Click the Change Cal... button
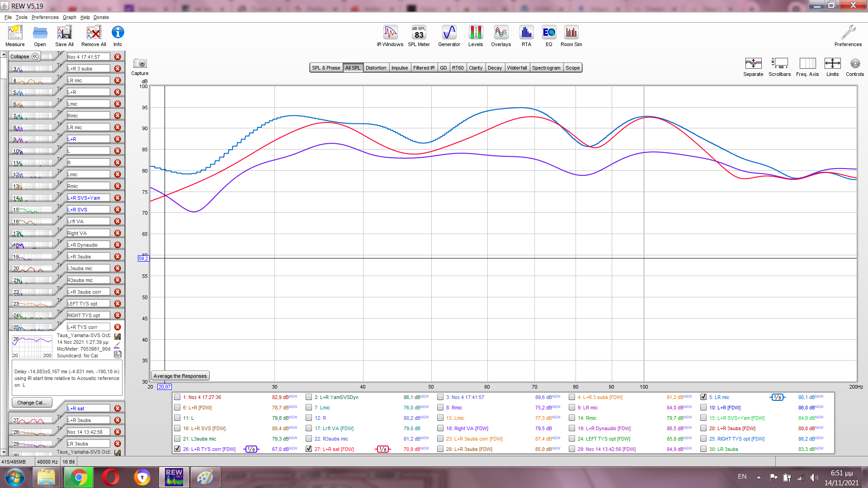This screenshot has width=868, height=488. coord(32,403)
